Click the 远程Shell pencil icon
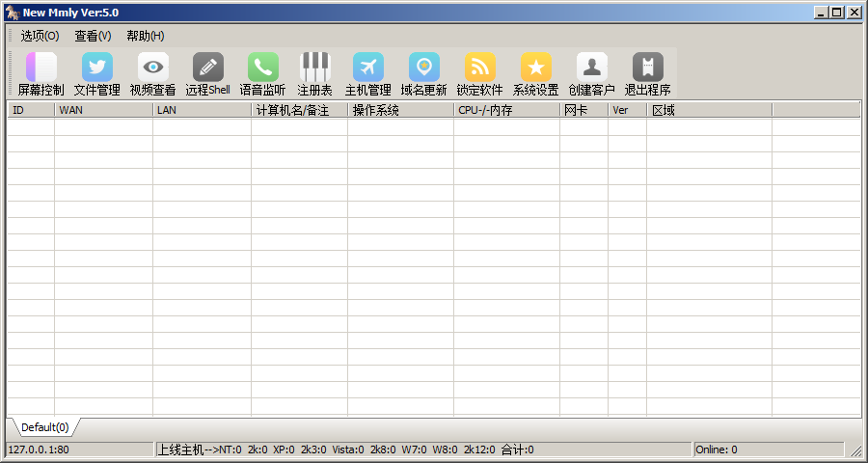Screen dimensions: 868x463 pos(208,68)
